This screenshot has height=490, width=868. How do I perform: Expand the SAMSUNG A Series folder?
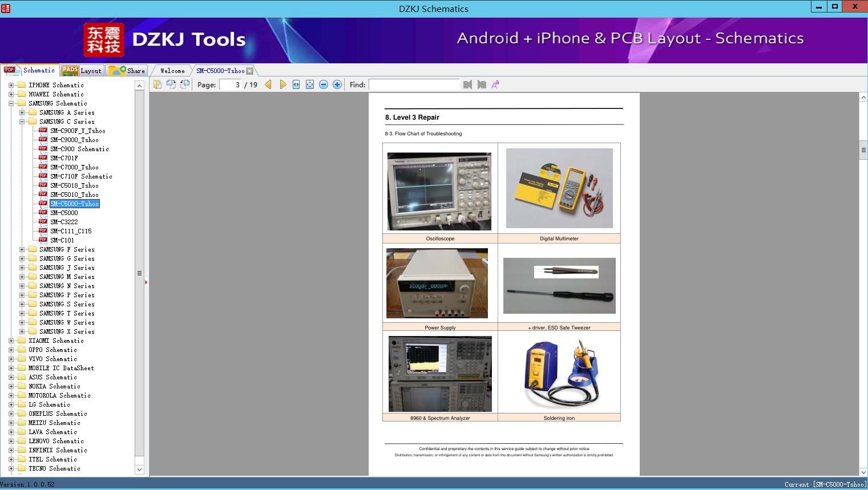pyautogui.click(x=22, y=112)
